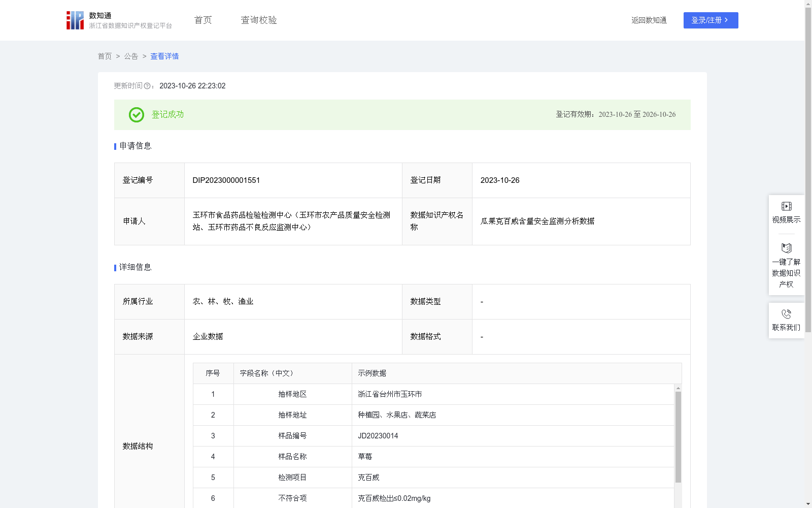Image resolution: width=812 pixels, height=508 pixels.
Task: Click the 检测项目 field row
Action: pos(433,478)
